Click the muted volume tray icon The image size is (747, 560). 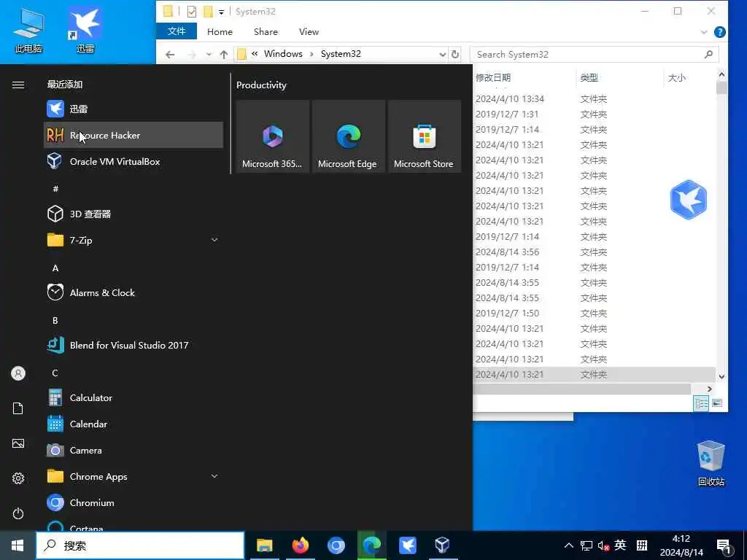tap(603, 545)
